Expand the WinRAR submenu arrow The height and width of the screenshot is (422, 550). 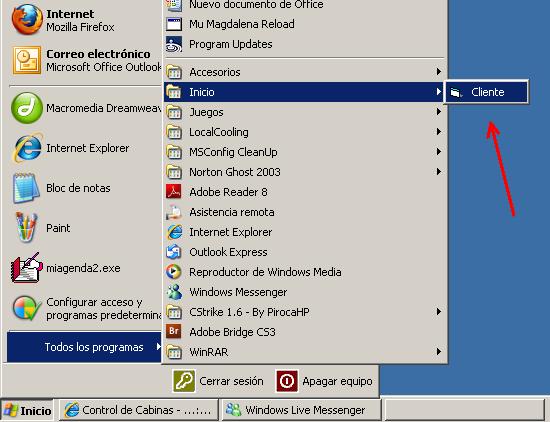438,351
